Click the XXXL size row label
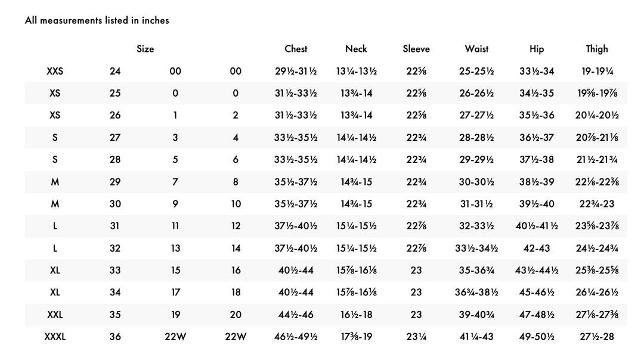The width and height of the screenshot is (644, 364). (55, 337)
